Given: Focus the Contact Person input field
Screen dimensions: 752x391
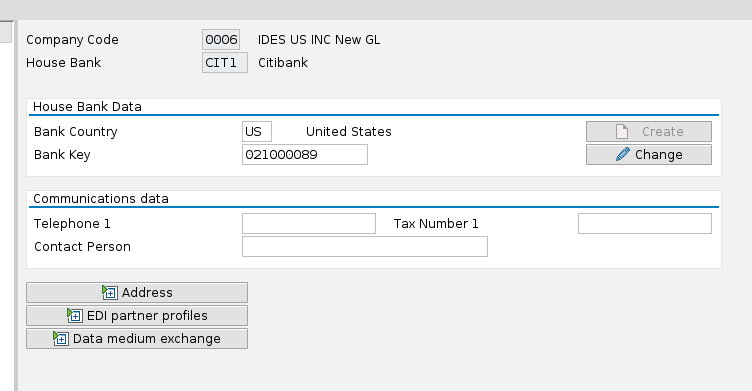Looking at the screenshot, I should pos(364,247).
